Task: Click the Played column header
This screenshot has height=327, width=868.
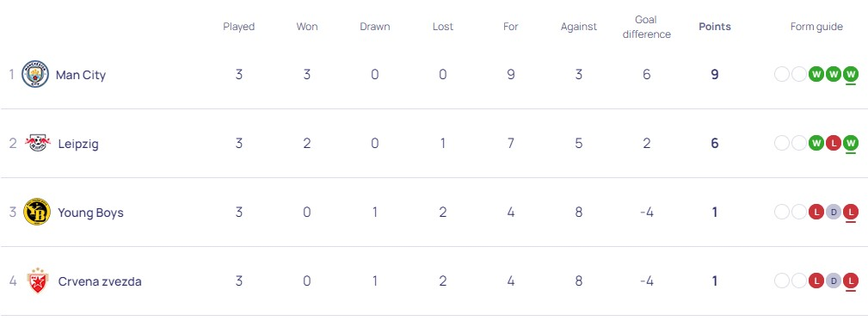Action: click(x=238, y=27)
